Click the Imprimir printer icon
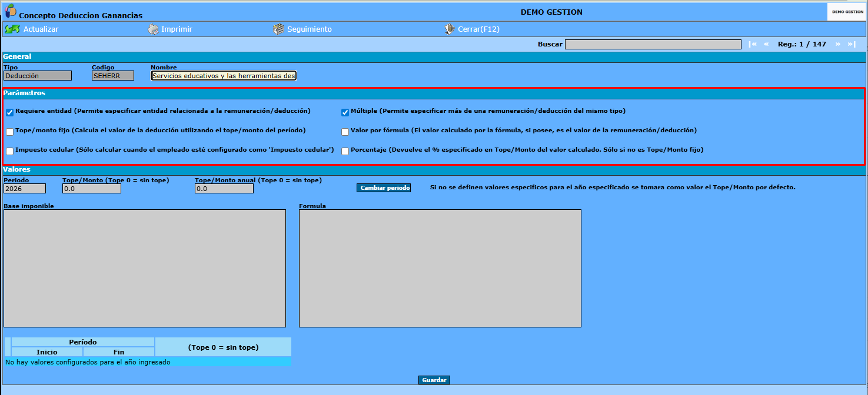 tap(153, 29)
